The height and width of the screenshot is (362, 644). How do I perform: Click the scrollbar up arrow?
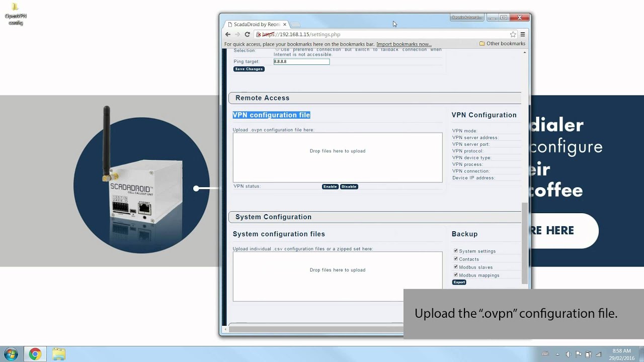click(x=525, y=52)
